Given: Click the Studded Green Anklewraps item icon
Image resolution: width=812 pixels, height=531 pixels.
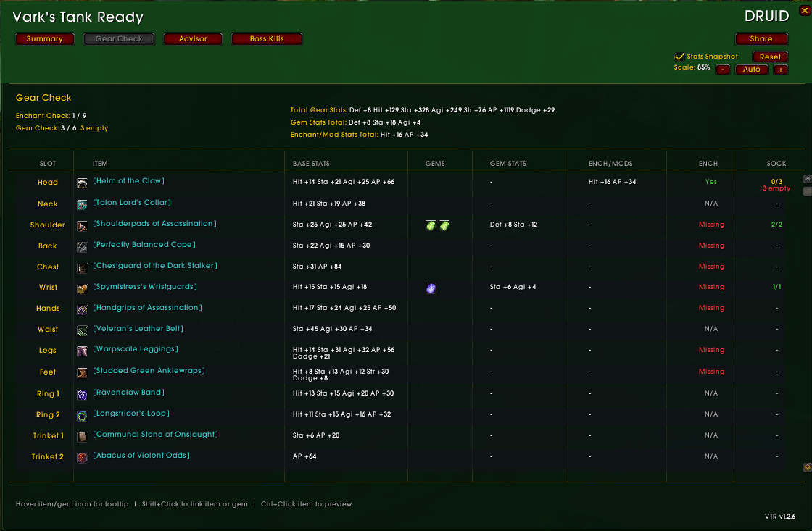Looking at the screenshot, I should (x=82, y=373).
